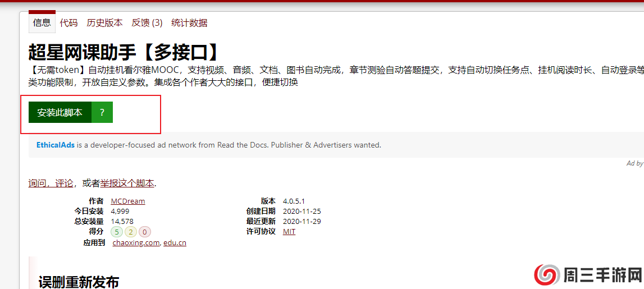Open the EthicalAds link
The width and height of the screenshot is (644, 289).
tap(56, 145)
